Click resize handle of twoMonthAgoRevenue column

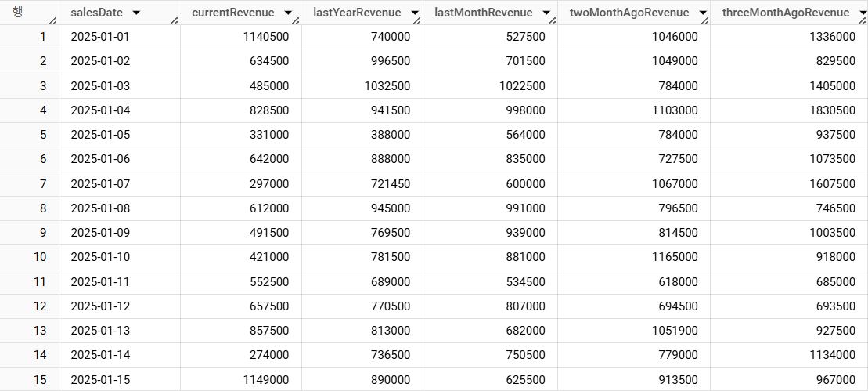pos(704,20)
